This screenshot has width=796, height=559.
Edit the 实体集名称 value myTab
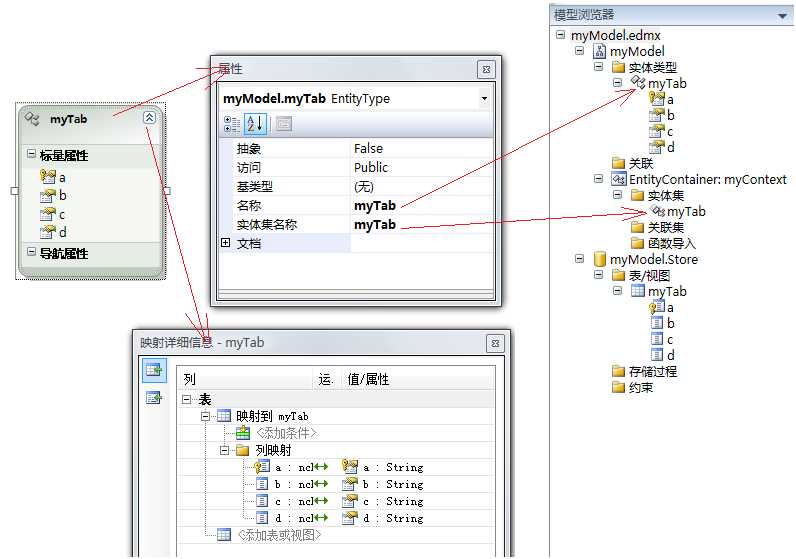421,224
